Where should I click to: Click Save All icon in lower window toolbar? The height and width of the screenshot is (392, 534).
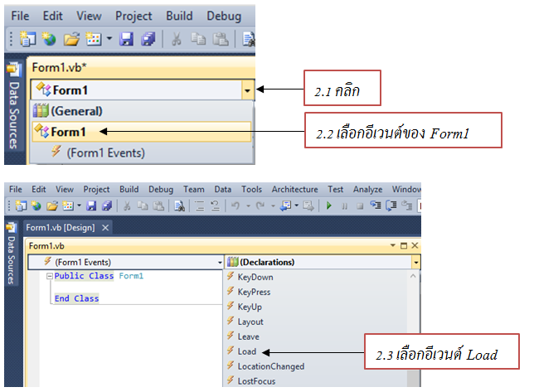(x=107, y=206)
